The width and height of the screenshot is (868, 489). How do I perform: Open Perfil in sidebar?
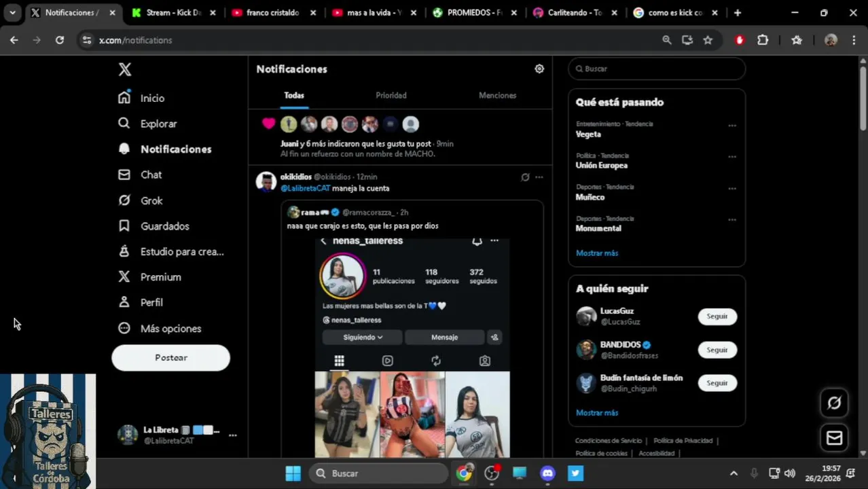[x=140, y=302]
